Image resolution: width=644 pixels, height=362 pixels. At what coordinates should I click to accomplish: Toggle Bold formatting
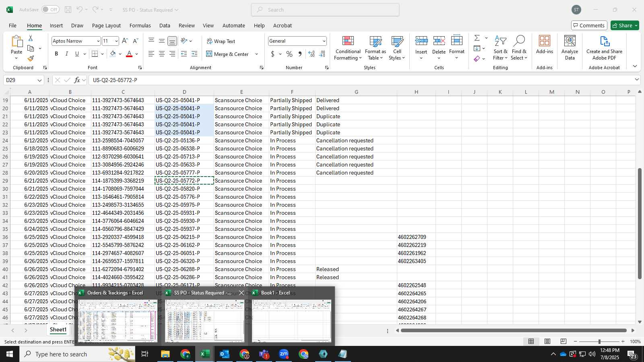click(56, 54)
